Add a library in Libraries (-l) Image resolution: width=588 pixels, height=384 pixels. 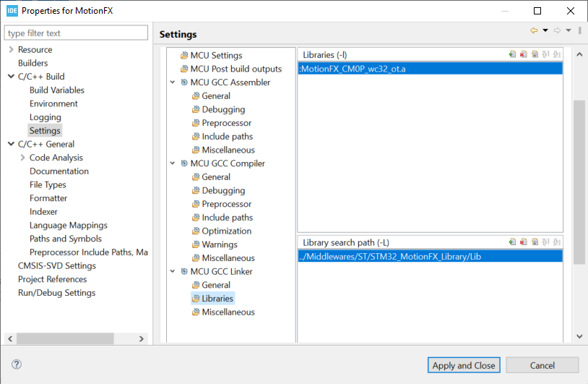click(512, 54)
